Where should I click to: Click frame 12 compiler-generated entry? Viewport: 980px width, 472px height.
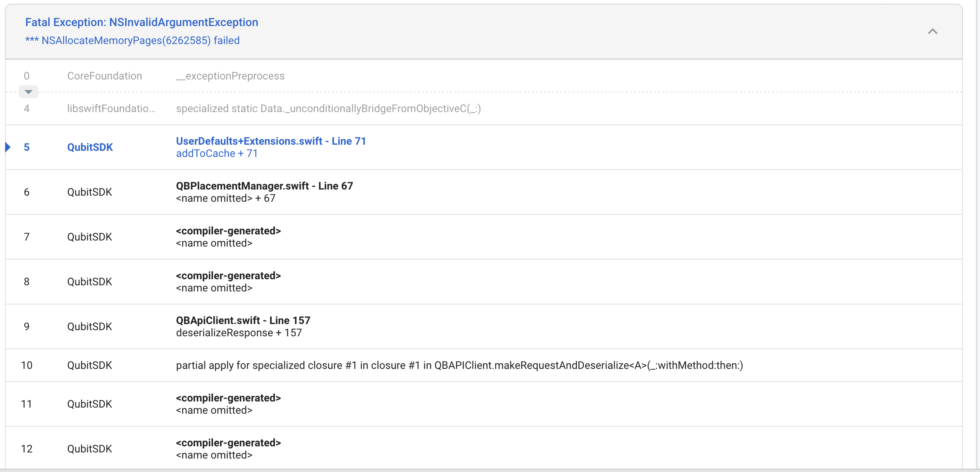[x=229, y=449]
